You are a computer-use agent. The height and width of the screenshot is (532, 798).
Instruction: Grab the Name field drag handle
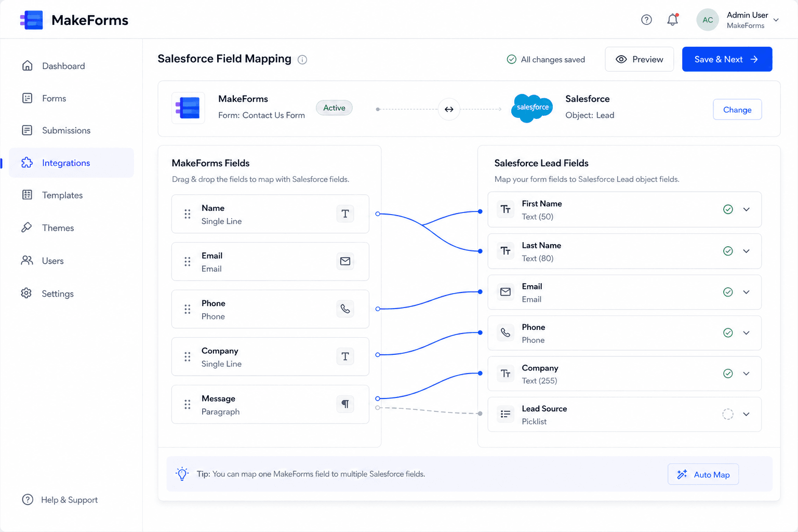click(x=188, y=214)
